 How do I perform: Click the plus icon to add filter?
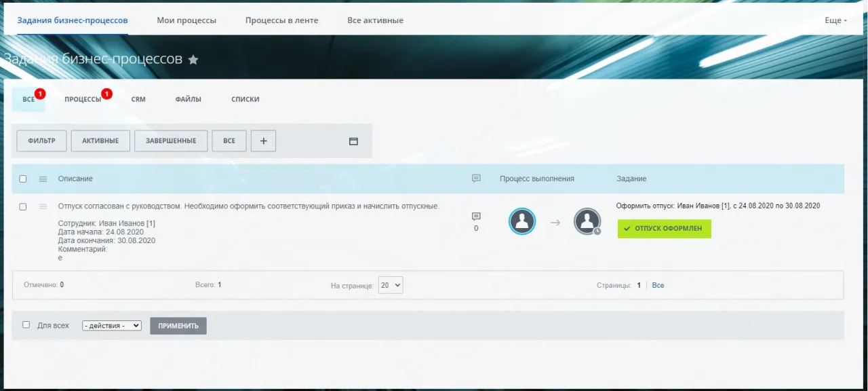point(263,141)
